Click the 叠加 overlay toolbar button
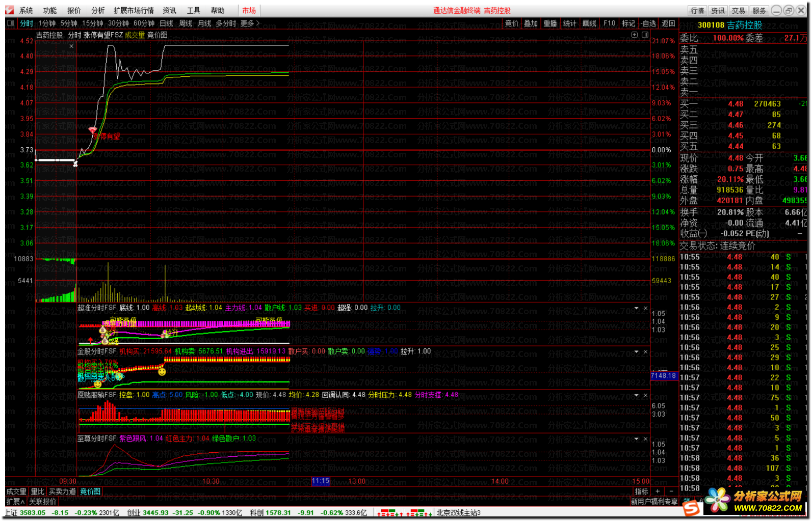The image size is (812, 521). pos(531,23)
